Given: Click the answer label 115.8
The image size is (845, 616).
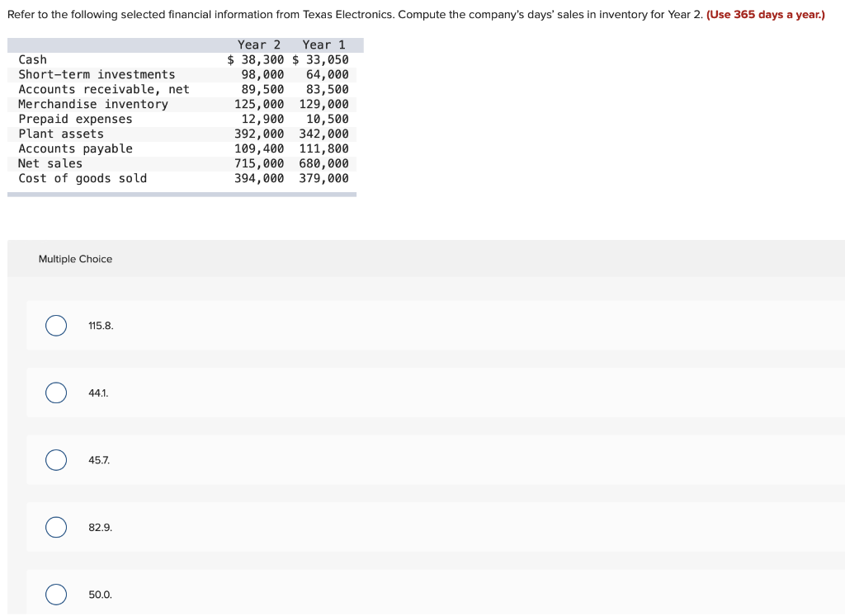Looking at the screenshot, I should click(100, 326).
